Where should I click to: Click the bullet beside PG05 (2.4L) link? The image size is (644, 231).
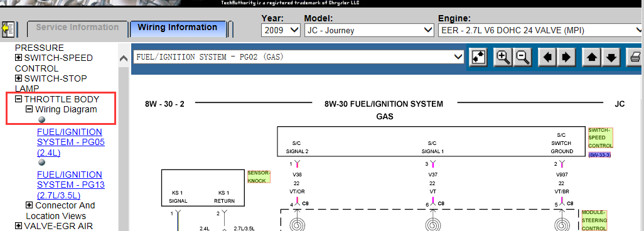(x=41, y=120)
